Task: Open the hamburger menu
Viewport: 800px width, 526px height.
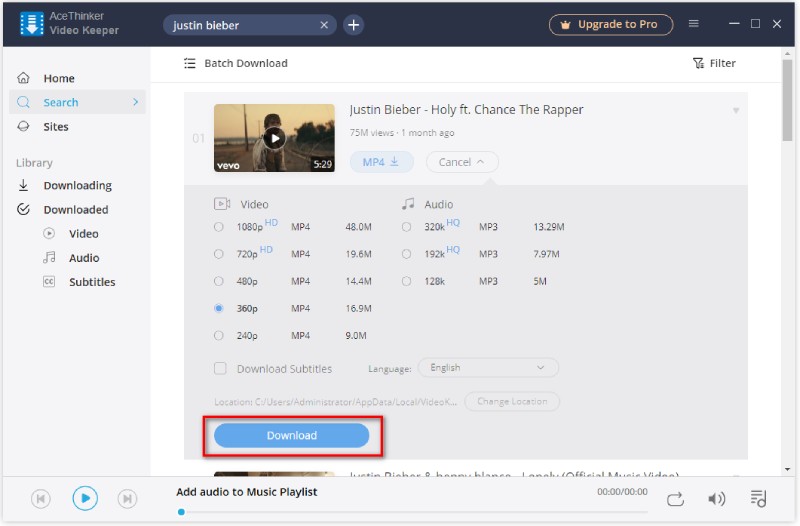Action: pos(693,23)
